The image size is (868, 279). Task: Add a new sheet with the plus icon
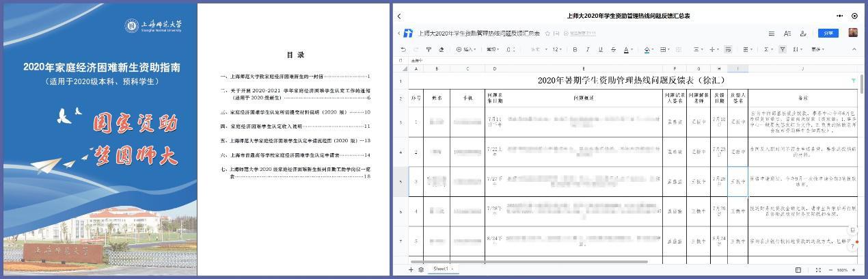[411, 269]
